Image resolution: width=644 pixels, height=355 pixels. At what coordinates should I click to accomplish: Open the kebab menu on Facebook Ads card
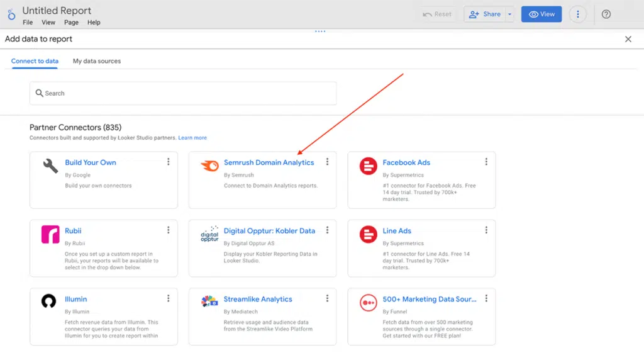pos(486,162)
